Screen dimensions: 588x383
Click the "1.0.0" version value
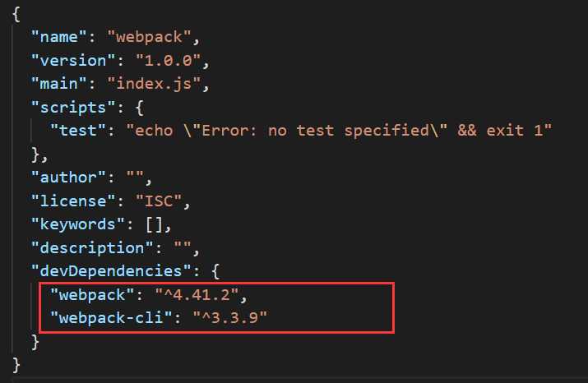click(x=168, y=60)
